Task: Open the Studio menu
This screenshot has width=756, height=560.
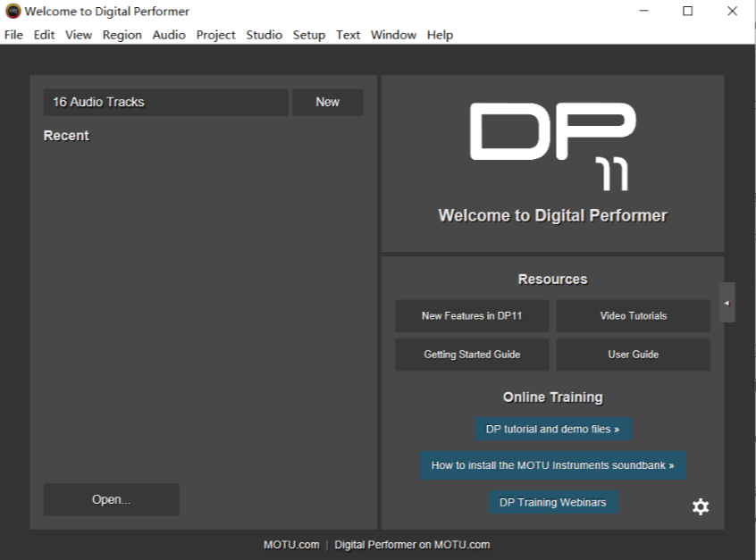Action: point(265,35)
